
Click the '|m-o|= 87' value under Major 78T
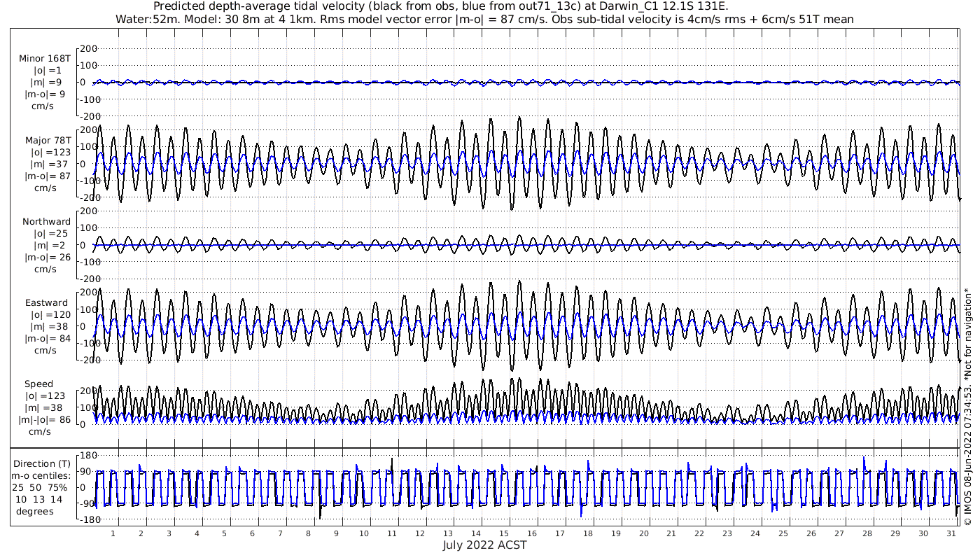pyautogui.click(x=48, y=176)
